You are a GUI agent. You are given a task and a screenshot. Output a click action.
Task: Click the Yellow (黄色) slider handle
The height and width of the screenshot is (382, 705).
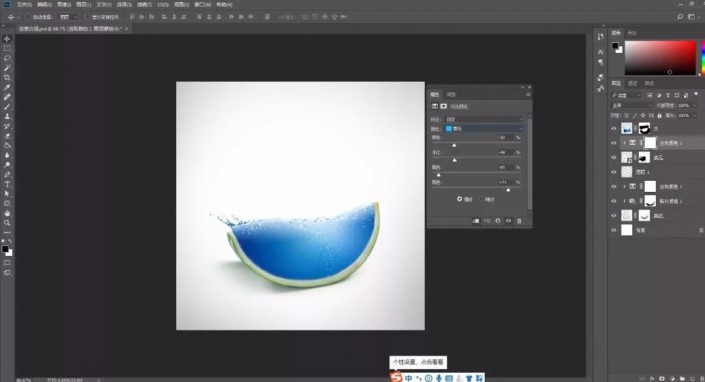[x=438, y=175]
